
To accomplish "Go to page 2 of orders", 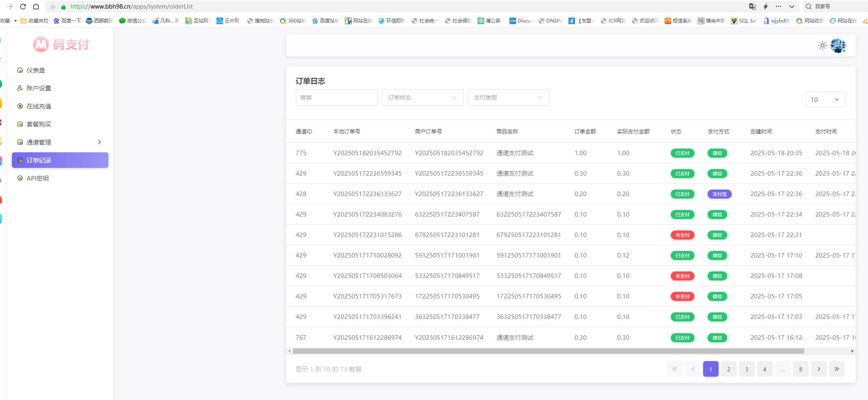I will (x=728, y=369).
